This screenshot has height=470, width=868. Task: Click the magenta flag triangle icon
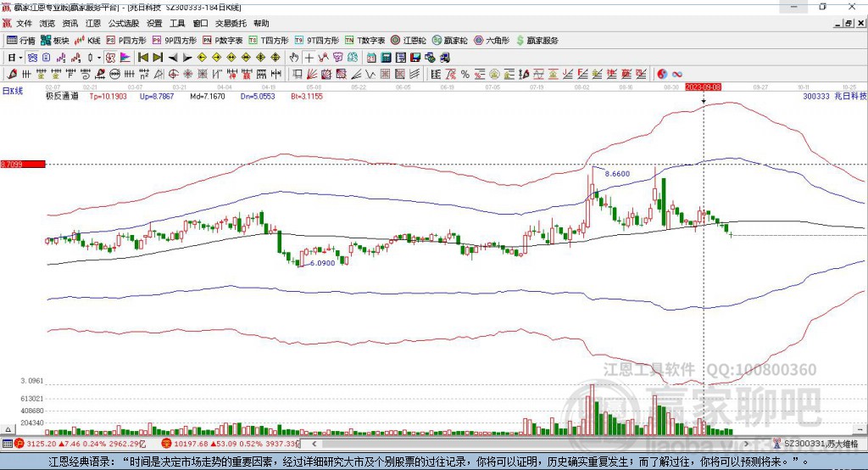pyautogui.click(x=125, y=58)
